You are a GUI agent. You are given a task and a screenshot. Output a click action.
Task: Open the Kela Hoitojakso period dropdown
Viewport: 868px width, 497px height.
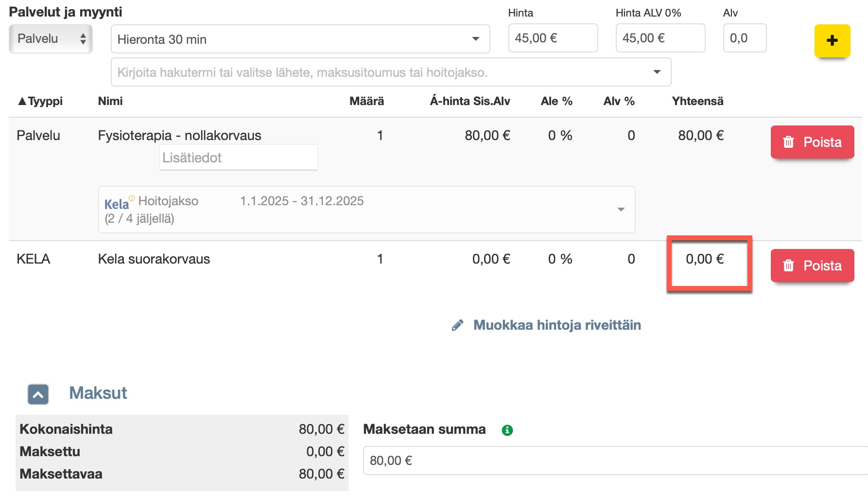pyautogui.click(x=621, y=210)
